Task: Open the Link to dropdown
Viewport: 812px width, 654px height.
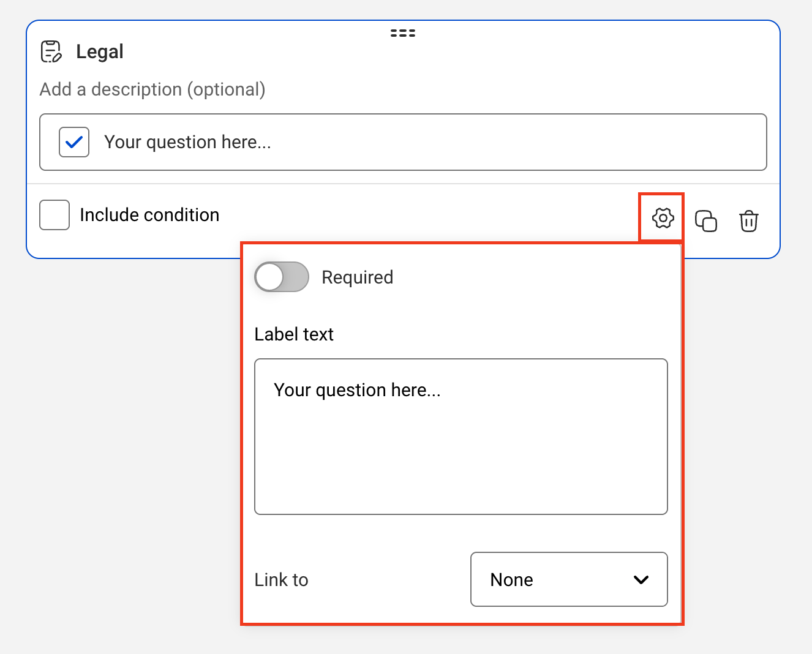Action: pos(568,579)
